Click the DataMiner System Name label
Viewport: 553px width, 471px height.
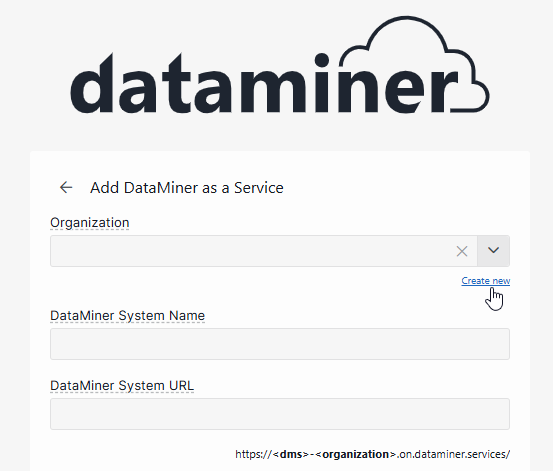click(127, 315)
